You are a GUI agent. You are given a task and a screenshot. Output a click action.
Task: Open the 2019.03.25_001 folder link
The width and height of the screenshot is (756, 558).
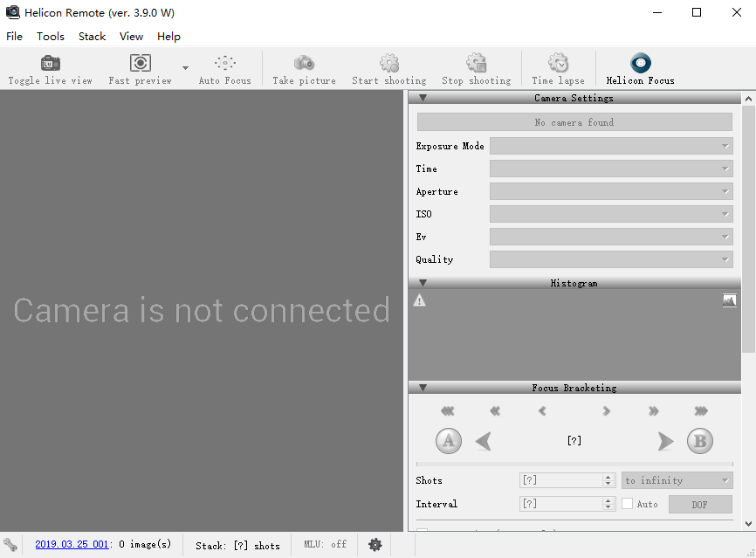pyautogui.click(x=72, y=545)
